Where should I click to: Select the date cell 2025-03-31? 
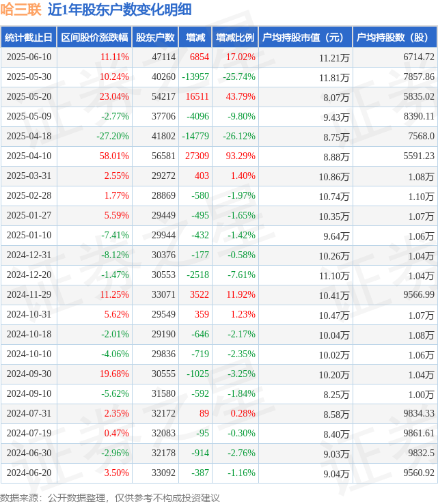click(29, 176)
